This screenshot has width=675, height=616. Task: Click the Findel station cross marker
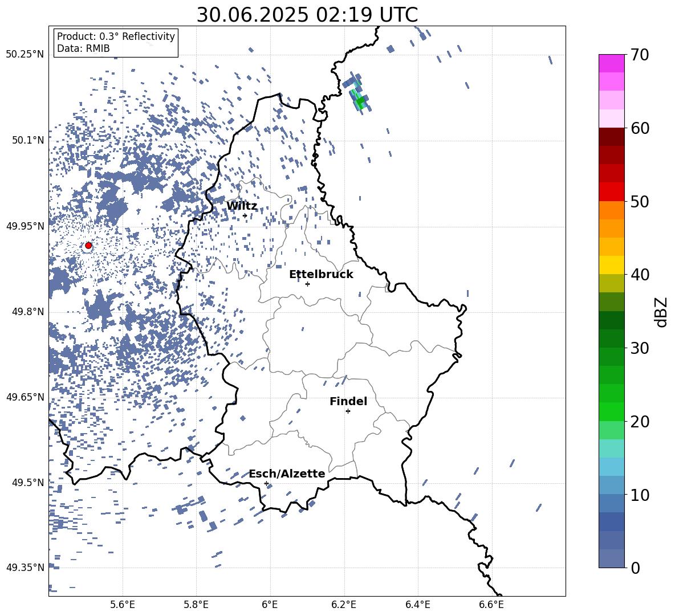(348, 411)
